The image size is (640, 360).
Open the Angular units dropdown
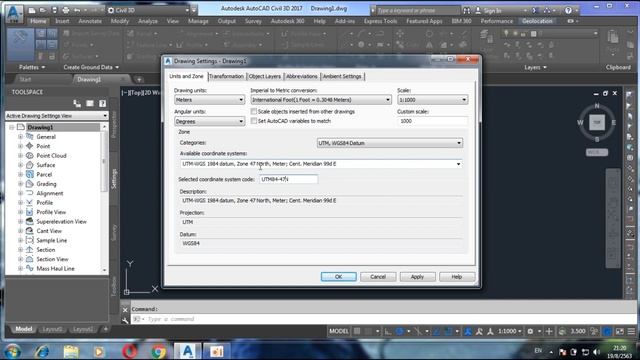[x=209, y=122]
